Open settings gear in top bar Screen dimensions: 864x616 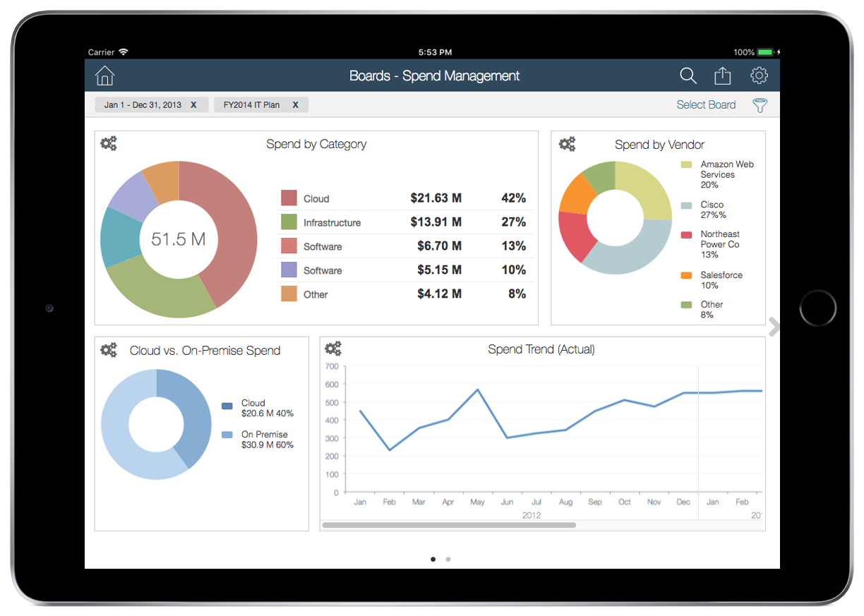(x=759, y=76)
